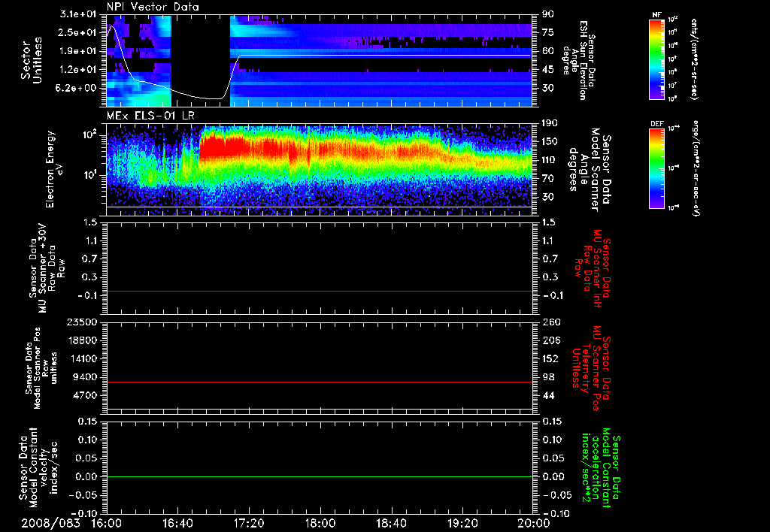770x532 pixels.
Task: Click the 190 scanner angle tick
Action: pos(550,123)
